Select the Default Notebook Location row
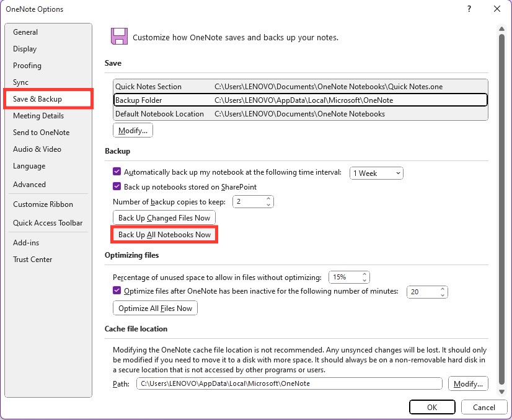 (301, 114)
